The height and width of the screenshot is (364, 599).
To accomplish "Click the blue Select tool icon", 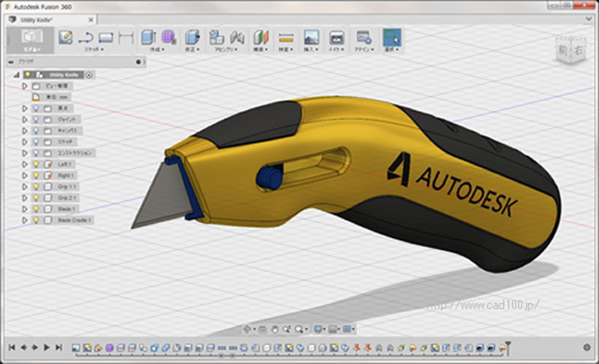I will [x=392, y=38].
